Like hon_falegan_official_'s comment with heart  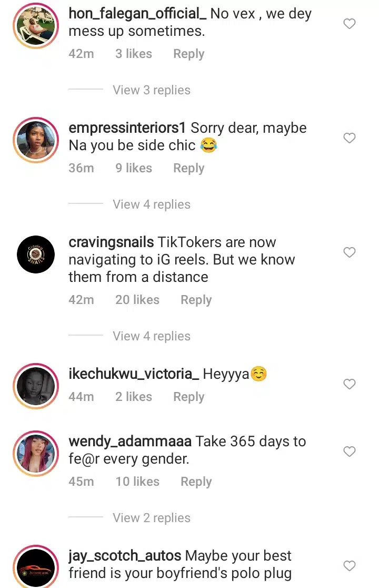(x=350, y=24)
